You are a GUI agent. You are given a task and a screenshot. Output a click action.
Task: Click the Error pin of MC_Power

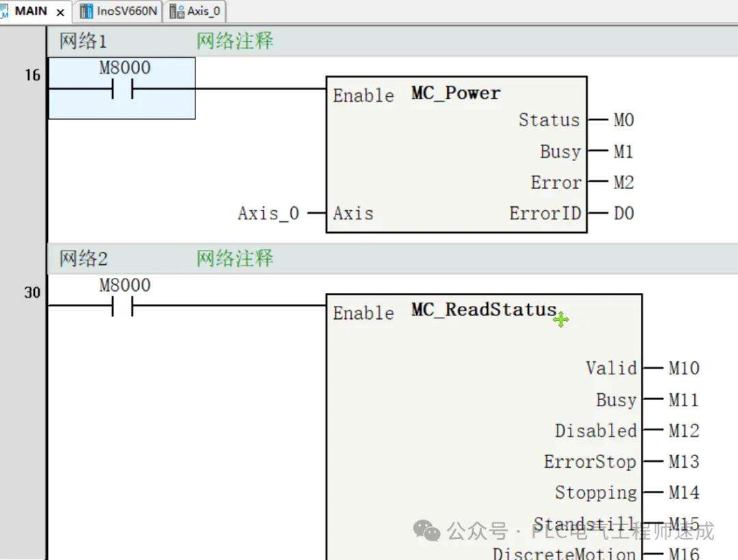pos(556,182)
